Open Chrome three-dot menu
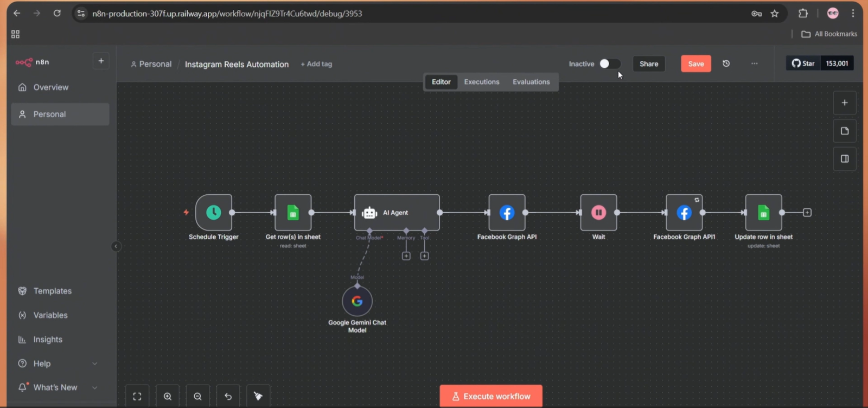Viewport: 868px width, 408px height. click(x=853, y=14)
